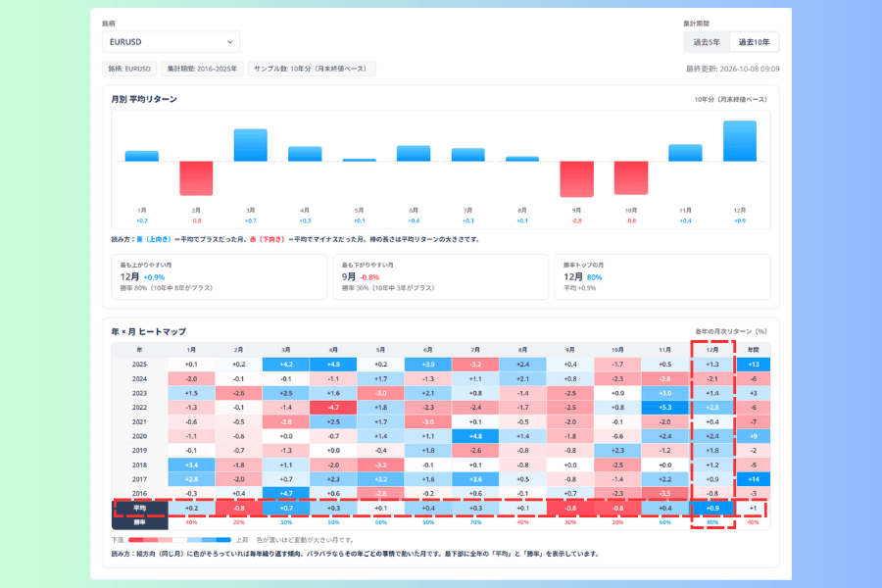Select the red 2月 bar in chart

pyautogui.click(x=196, y=178)
